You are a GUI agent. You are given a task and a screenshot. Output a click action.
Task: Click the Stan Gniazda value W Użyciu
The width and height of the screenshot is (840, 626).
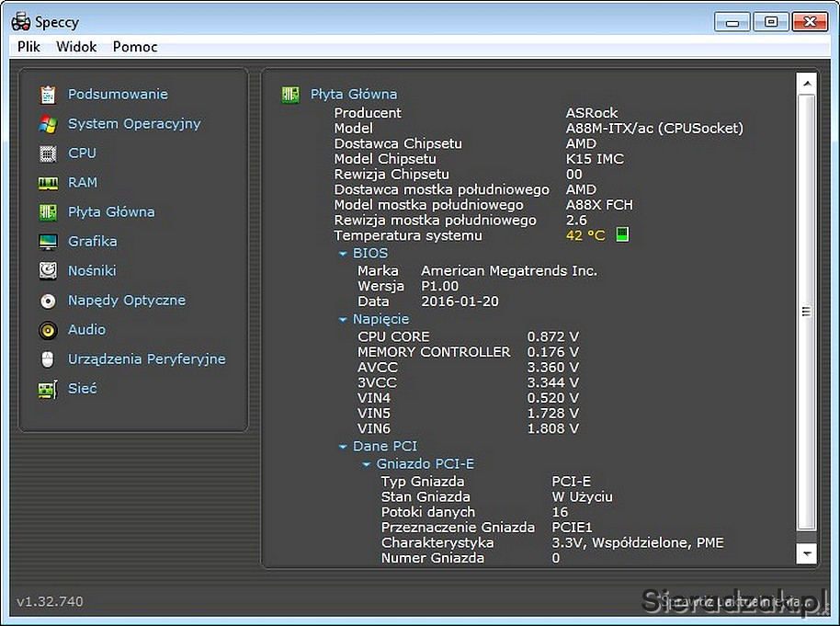(583, 496)
